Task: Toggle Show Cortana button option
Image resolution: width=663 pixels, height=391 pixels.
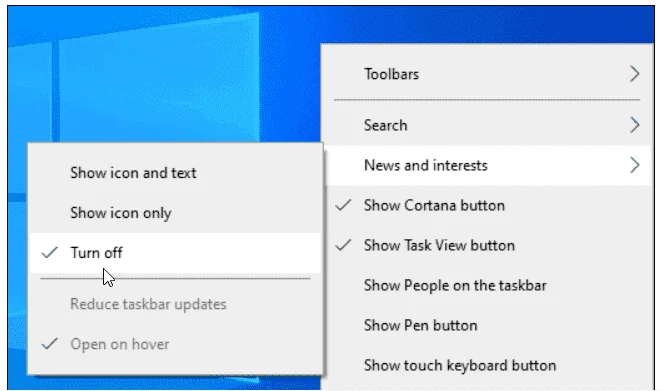Action: 487,205
